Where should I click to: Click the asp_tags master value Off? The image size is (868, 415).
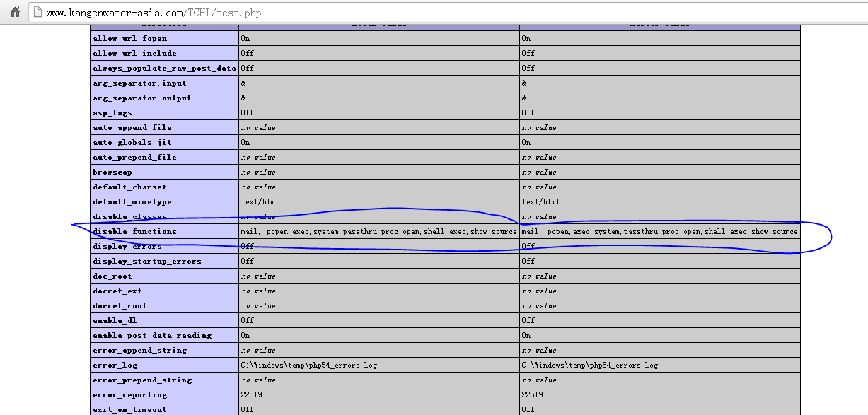[x=528, y=112]
